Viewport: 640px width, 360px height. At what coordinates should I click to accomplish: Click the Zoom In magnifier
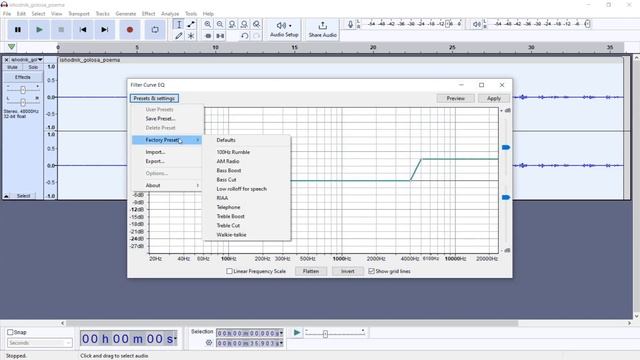(208, 24)
